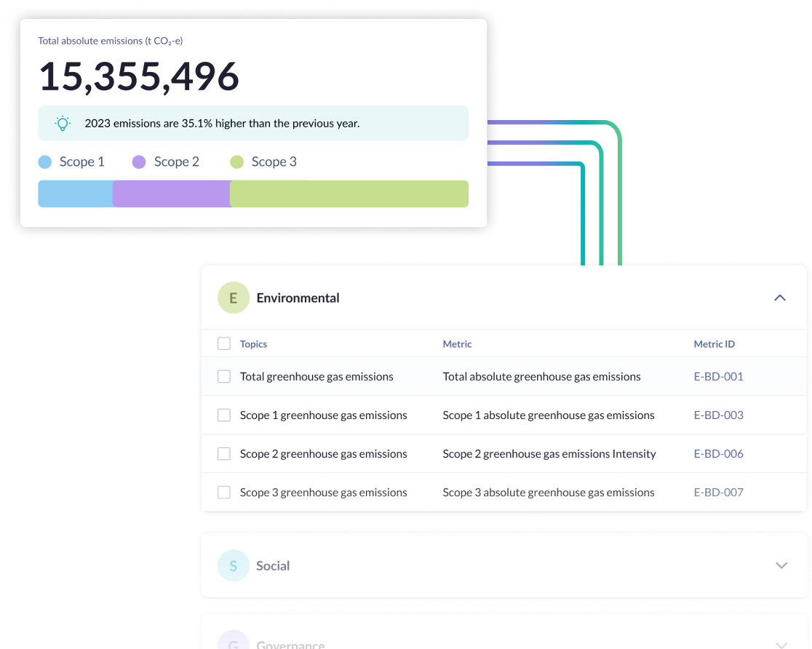Image resolution: width=812 pixels, height=649 pixels.
Task: Check the Total greenhouse gas emissions checkbox
Action: tap(223, 377)
